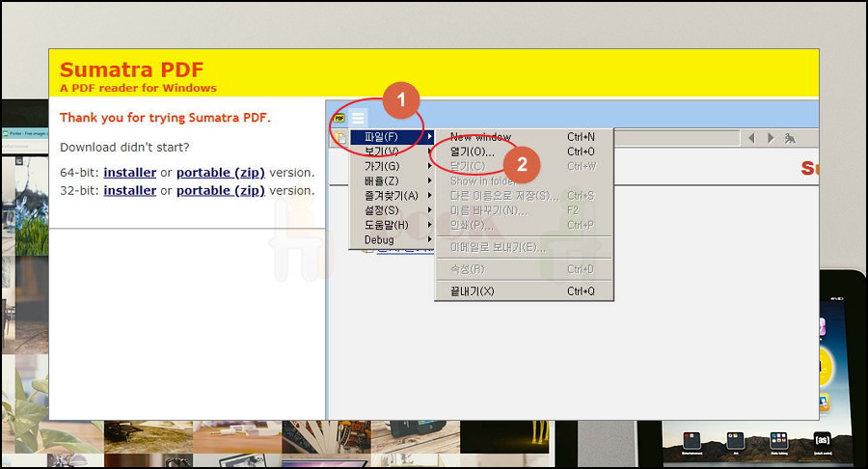Click the Ctrl+N shortcut label
The image size is (868, 469).
[581, 137]
